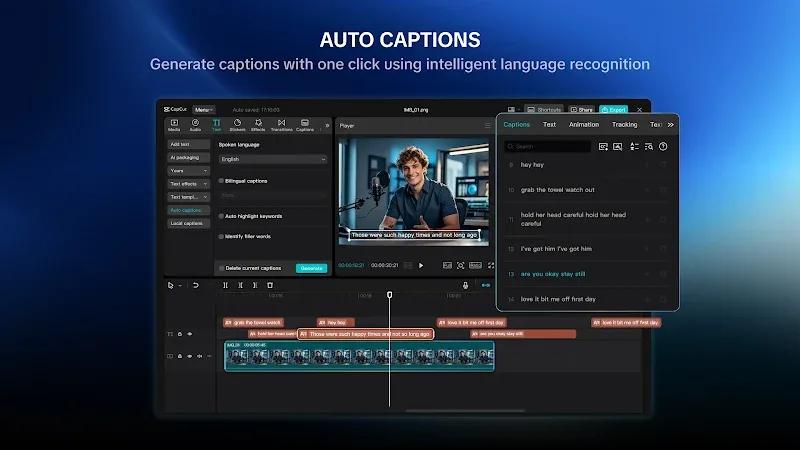Click the Audio icon in toolbar

(x=195, y=126)
